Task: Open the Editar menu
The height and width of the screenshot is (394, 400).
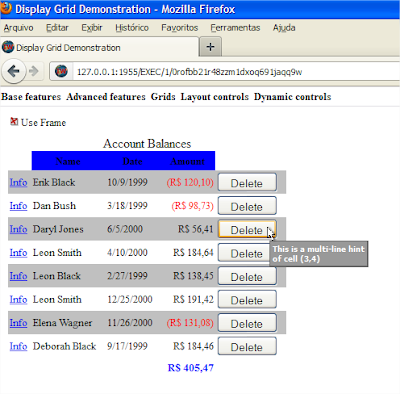Action: 57,28
